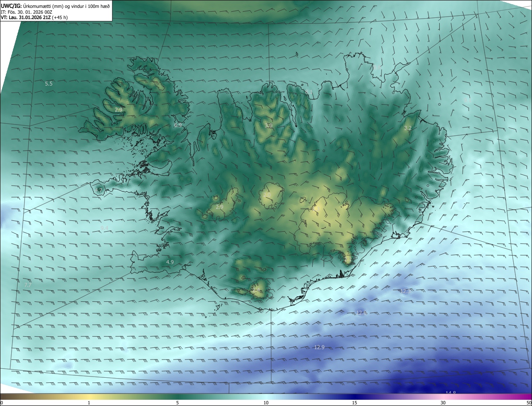
Task: Click the 3.0 value label in north Iceland
Action: 269,125
